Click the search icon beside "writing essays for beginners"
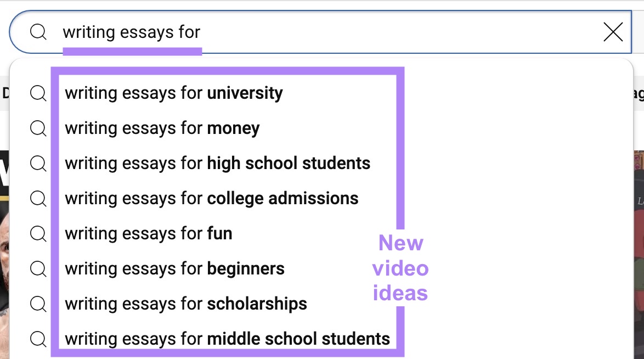This screenshot has width=644, height=359. coord(38,268)
